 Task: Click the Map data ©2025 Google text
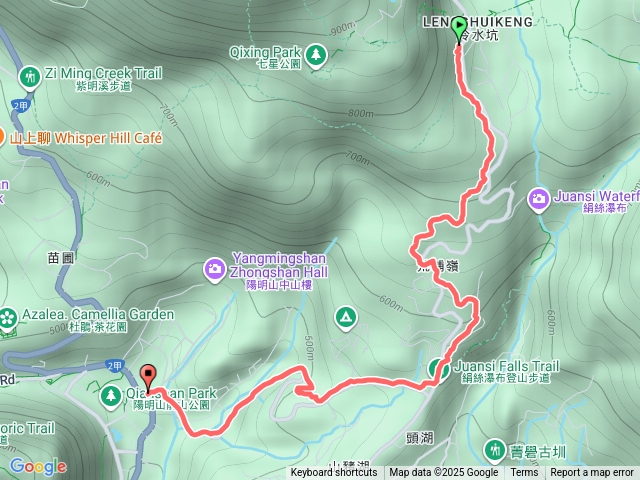(443, 473)
